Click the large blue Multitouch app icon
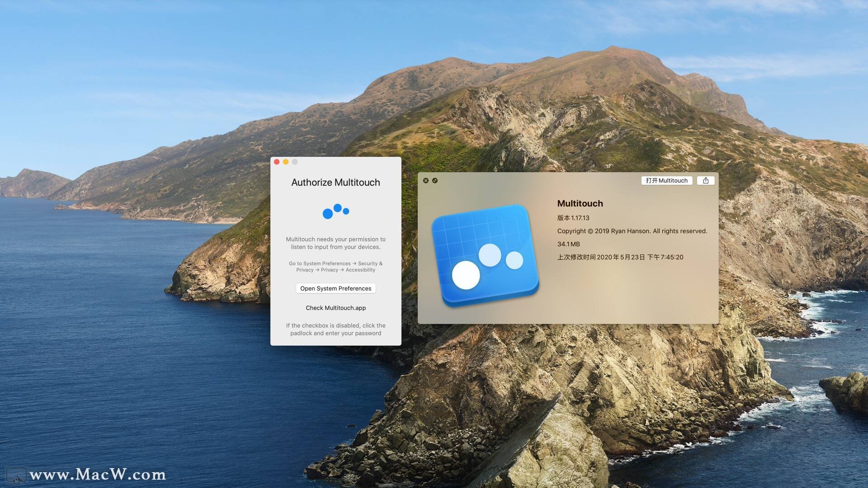Image resolution: width=868 pixels, height=488 pixels. (485, 255)
